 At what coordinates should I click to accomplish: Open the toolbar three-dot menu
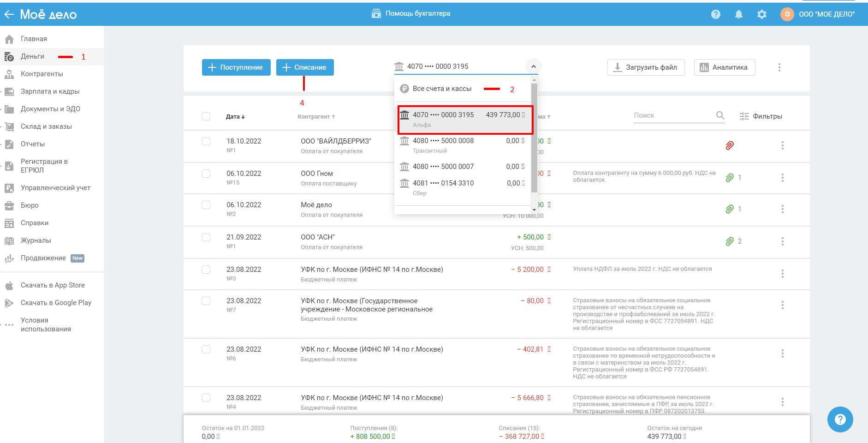[x=779, y=67]
